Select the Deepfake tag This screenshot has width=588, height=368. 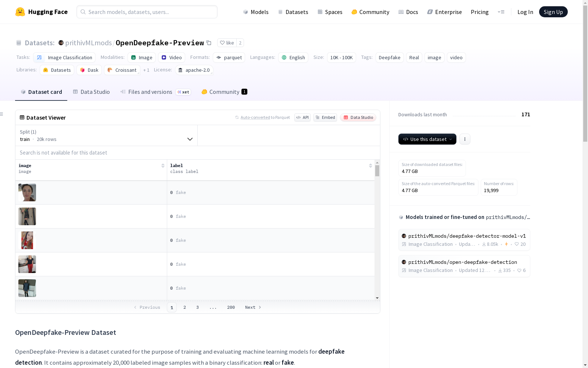tap(390, 57)
